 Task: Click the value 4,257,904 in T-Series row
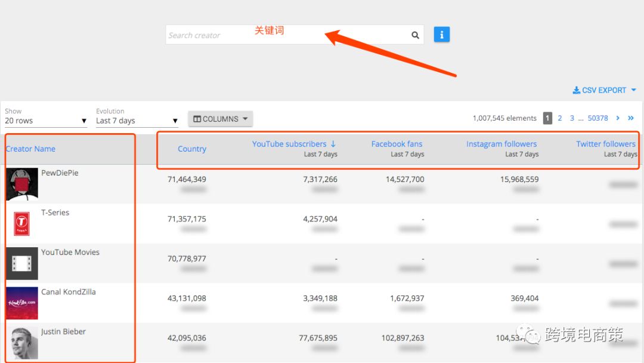tap(320, 219)
